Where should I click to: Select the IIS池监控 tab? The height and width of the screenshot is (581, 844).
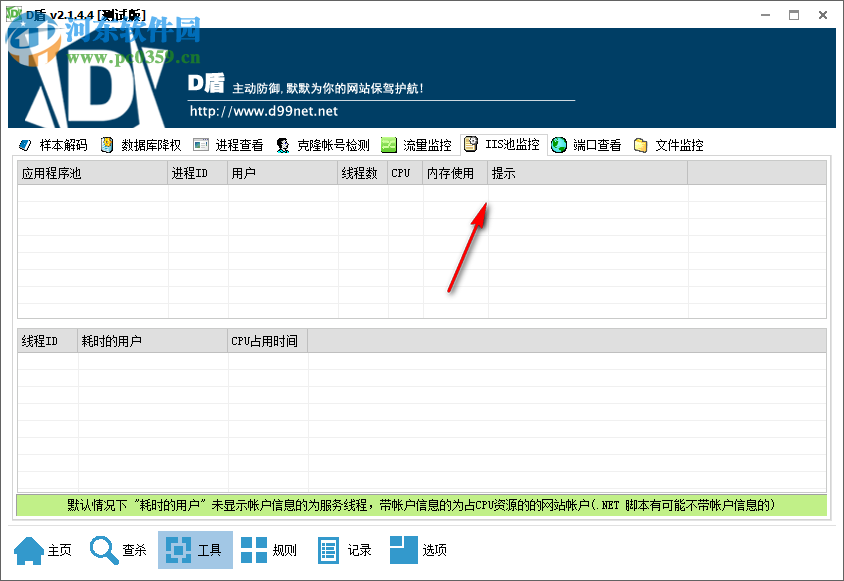click(x=504, y=144)
